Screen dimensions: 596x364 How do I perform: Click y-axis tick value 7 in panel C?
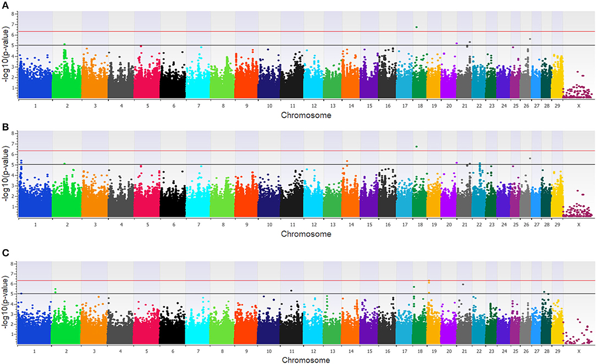pos(13,274)
